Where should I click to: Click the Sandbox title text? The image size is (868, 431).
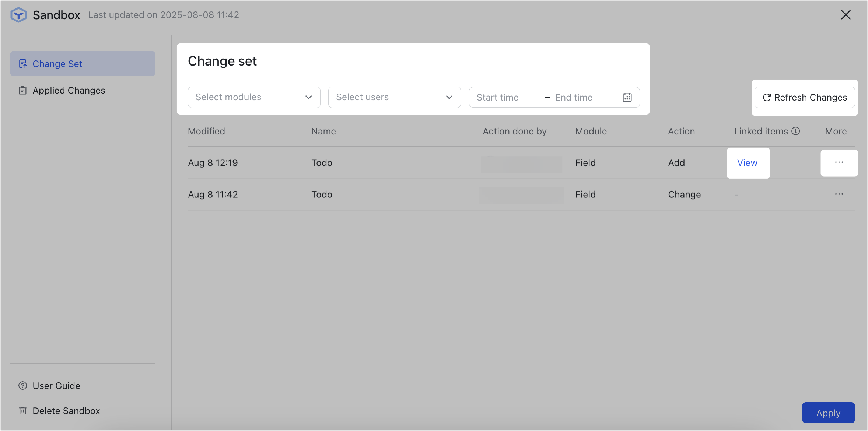pos(56,15)
